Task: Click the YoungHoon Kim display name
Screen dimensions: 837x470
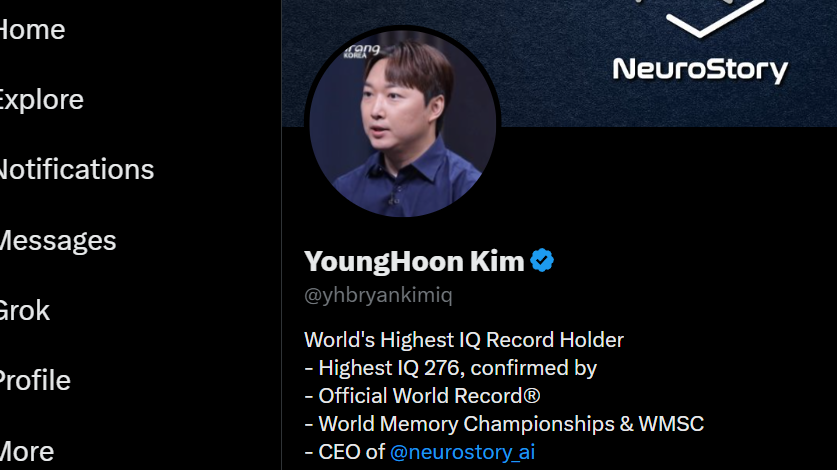Action: pyautogui.click(x=414, y=261)
